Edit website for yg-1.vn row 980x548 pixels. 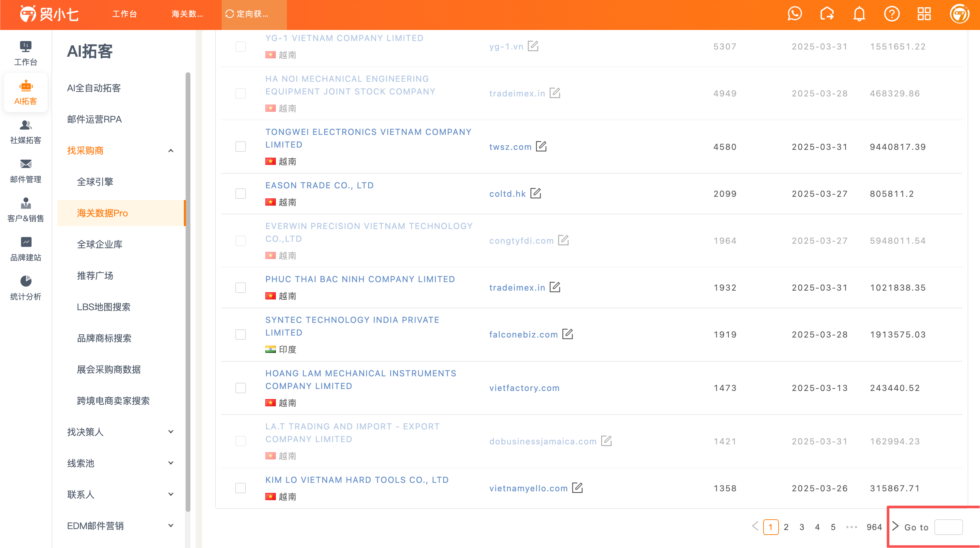(x=533, y=46)
